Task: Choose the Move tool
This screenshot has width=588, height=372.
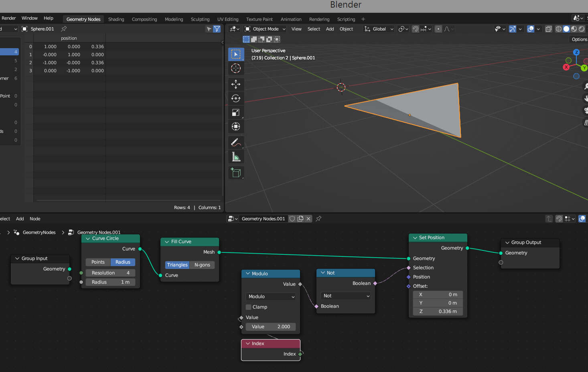Action: coord(236,84)
